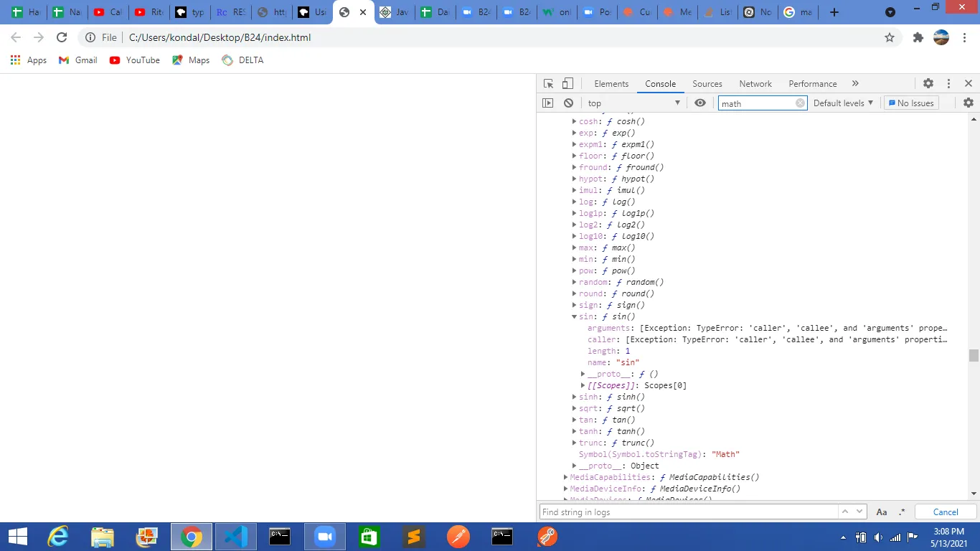Switch to the Network tab

755,84
